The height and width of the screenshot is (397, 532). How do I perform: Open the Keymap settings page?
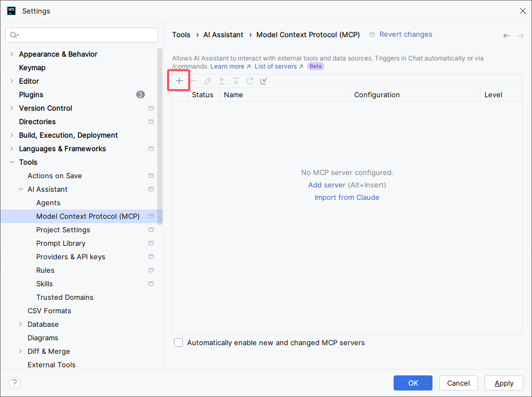tap(32, 68)
